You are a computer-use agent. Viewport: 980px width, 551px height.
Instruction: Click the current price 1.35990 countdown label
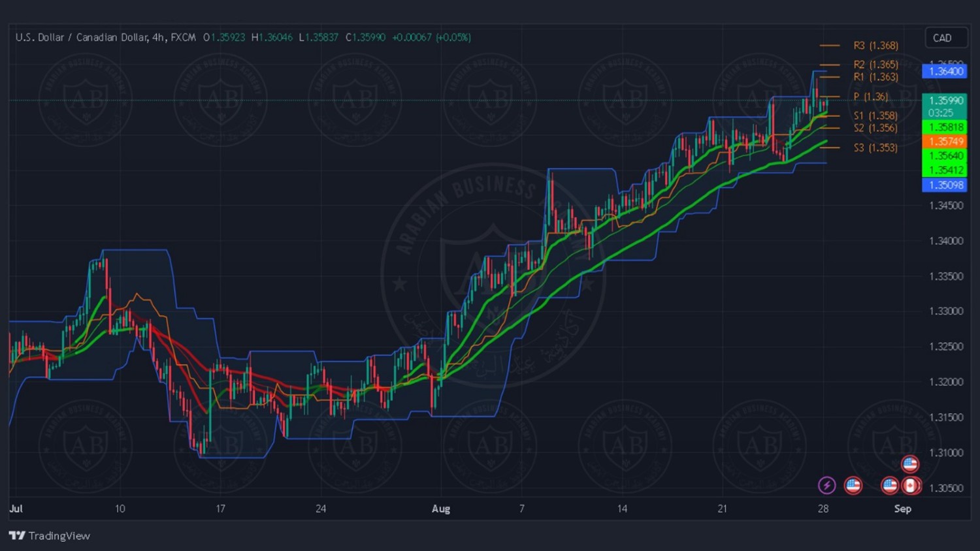tap(944, 106)
